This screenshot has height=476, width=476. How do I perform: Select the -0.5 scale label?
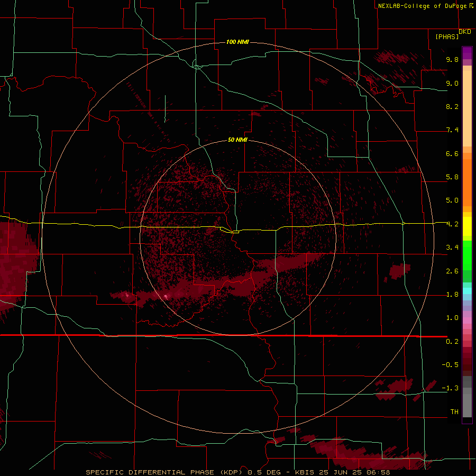coord(450,365)
